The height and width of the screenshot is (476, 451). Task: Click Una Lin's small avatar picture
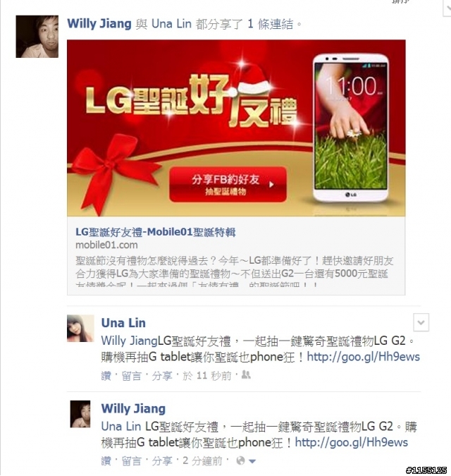pyautogui.click(x=80, y=328)
